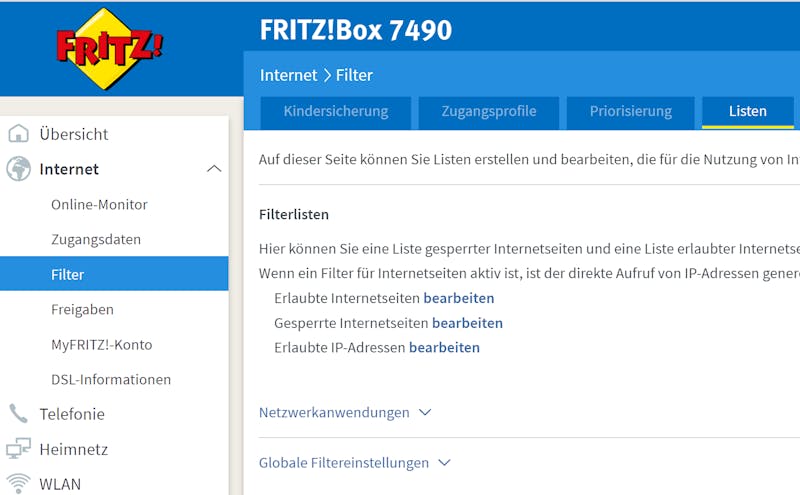Click the Internet globe icon
Screen dimensions: 800x495
coord(18,169)
